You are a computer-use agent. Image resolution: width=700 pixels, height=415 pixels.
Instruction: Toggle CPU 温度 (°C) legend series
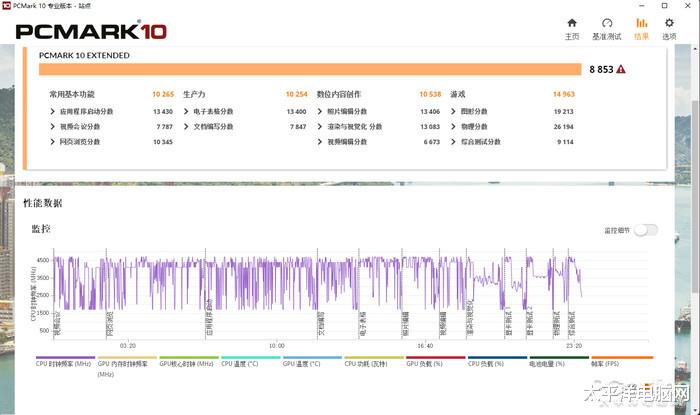(x=250, y=361)
